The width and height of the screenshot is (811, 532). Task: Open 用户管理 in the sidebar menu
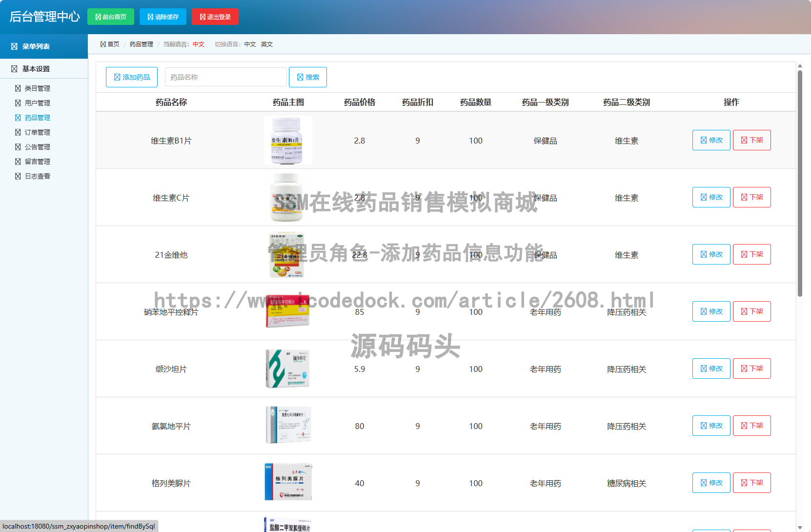tap(36, 103)
